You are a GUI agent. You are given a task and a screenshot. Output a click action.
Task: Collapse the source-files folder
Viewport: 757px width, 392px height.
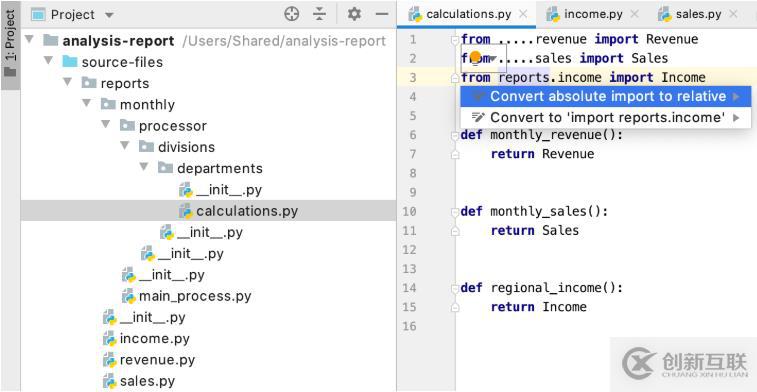coord(48,61)
